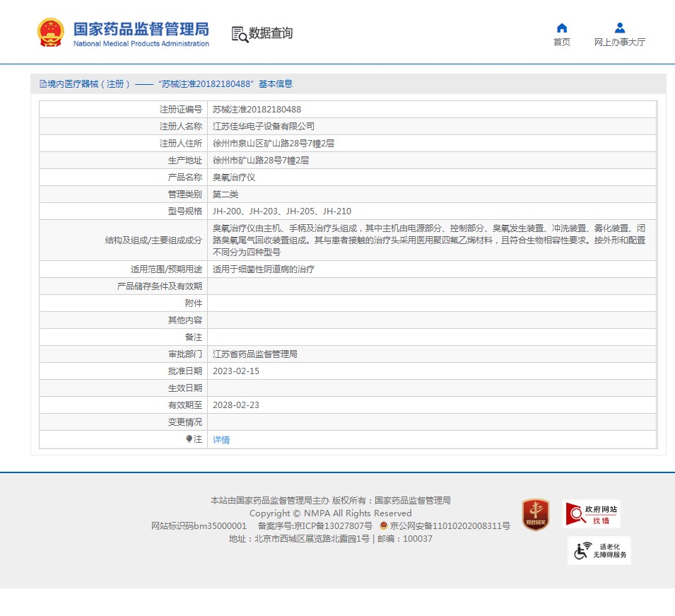The width and height of the screenshot is (675, 616).
Task: Open 适老化无障碍服务 accessibility icon
Action: [x=599, y=550]
